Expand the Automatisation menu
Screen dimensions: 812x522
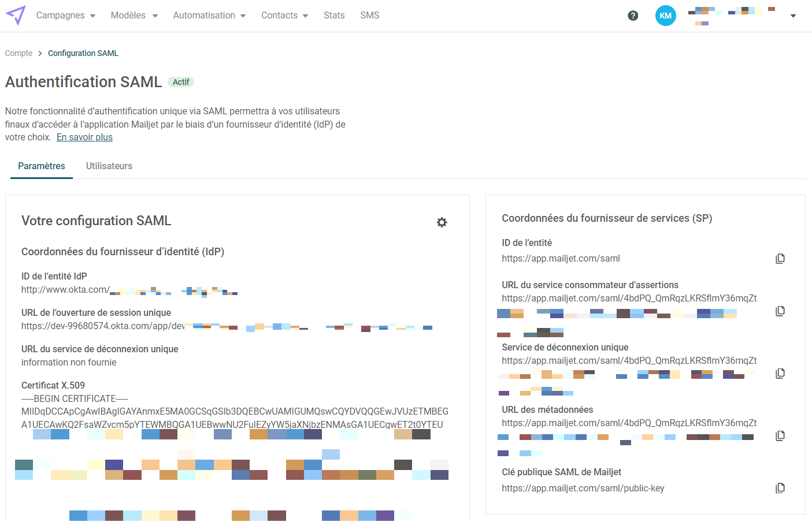[209, 16]
